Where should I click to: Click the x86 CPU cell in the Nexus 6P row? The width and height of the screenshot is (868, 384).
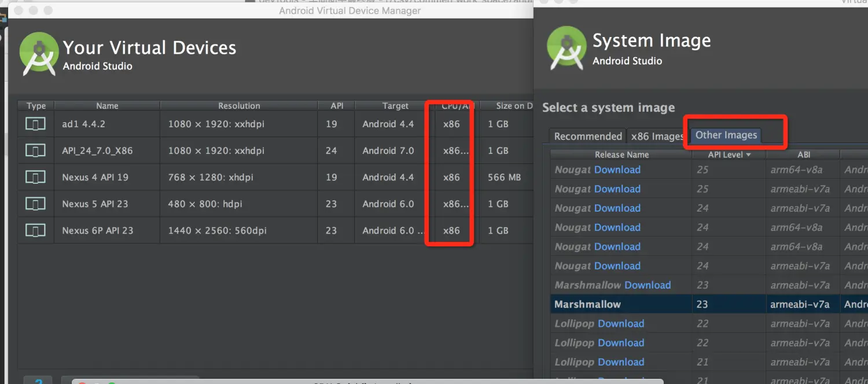click(451, 231)
